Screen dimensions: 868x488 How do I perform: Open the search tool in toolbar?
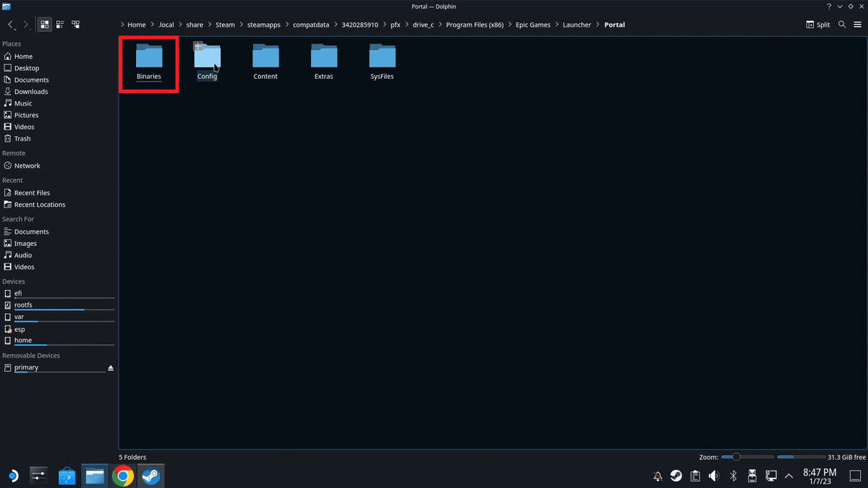tap(842, 25)
